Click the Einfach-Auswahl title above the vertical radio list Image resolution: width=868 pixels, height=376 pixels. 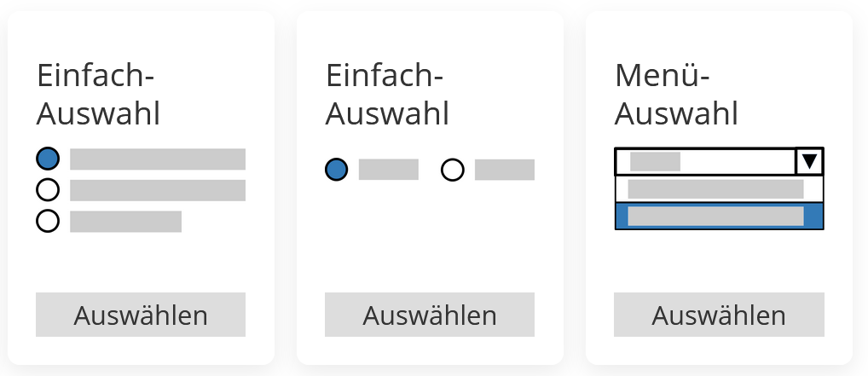tap(98, 95)
